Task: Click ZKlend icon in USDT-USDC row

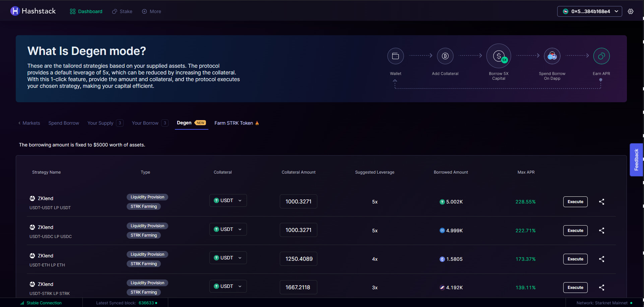Action: point(32,227)
